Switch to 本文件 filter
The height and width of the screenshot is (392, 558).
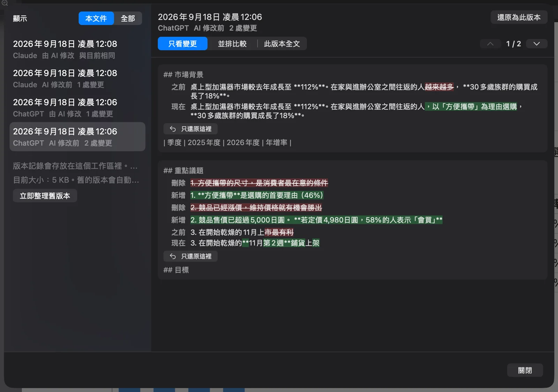click(96, 18)
